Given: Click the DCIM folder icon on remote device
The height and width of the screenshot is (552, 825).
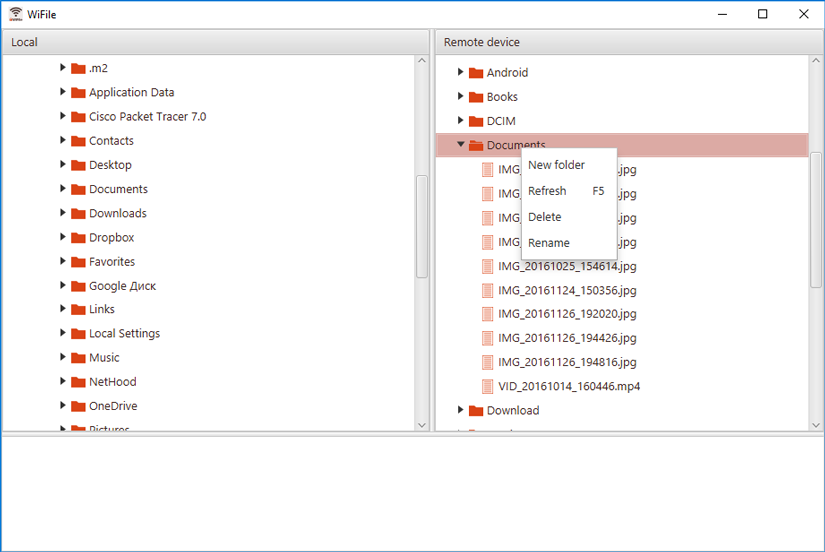Looking at the screenshot, I should tap(476, 121).
